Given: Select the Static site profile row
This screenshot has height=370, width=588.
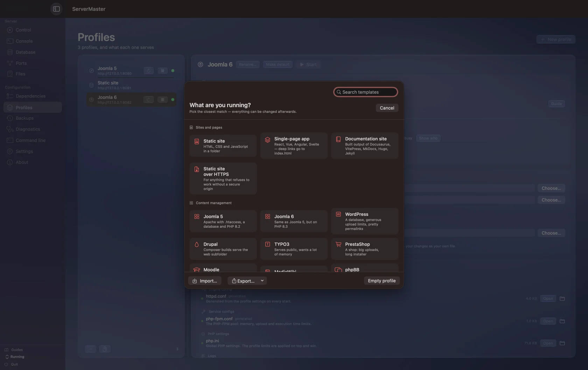Looking at the screenshot, I should pos(131,85).
